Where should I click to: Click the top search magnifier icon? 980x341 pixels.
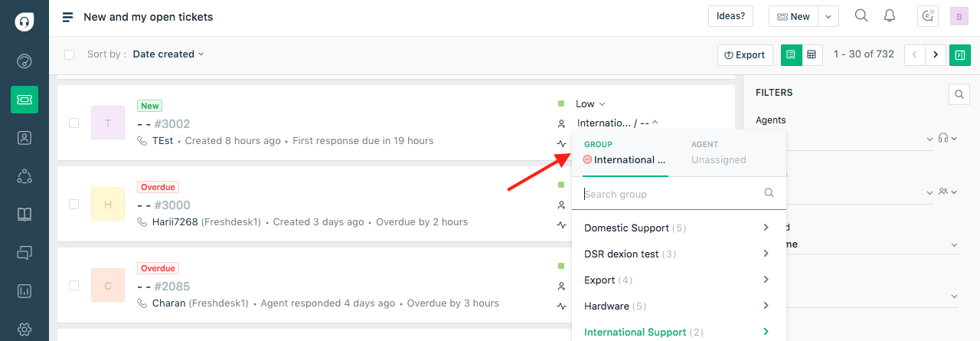(x=861, y=16)
